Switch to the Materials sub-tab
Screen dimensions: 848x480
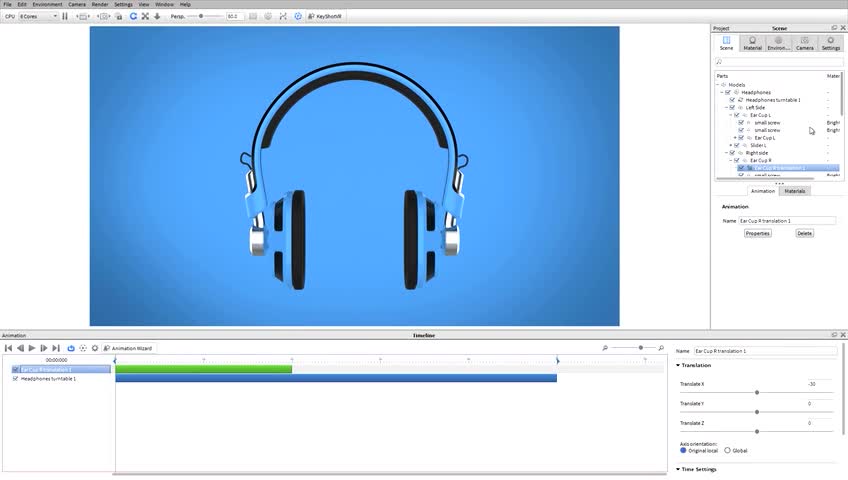tap(794, 191)
